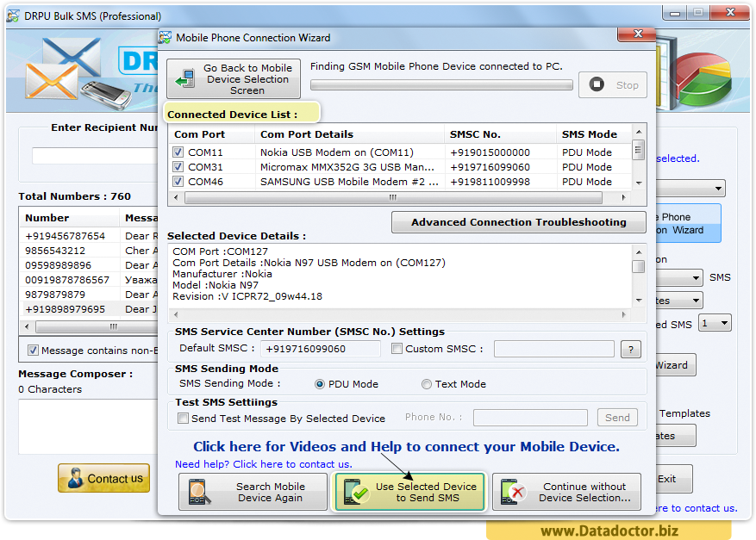Toggle Message contains non-English checkbox
This screenshot has height=540, width=756.
[x=33, y=351]
